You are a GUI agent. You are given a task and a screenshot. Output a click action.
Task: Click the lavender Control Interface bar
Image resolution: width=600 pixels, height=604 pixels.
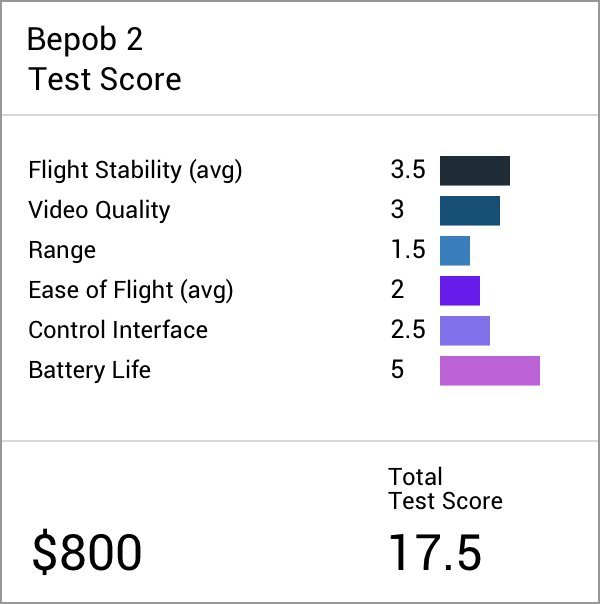465,330
